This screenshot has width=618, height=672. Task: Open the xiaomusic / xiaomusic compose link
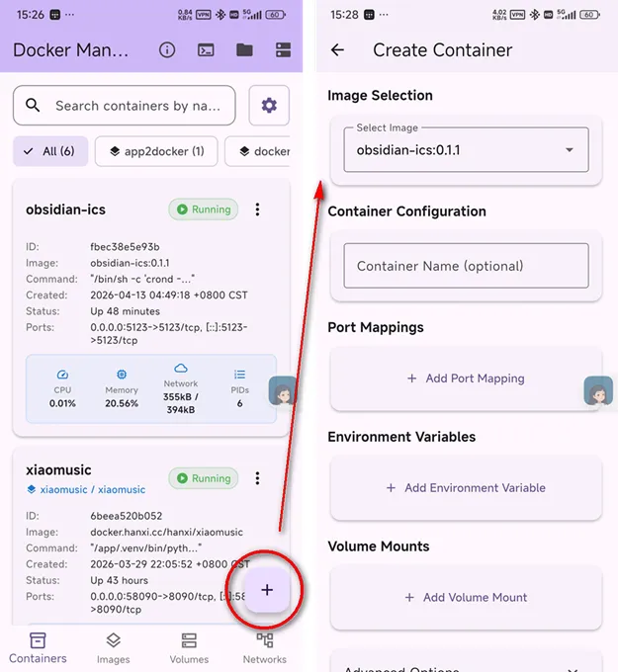[x=86, y=489]
